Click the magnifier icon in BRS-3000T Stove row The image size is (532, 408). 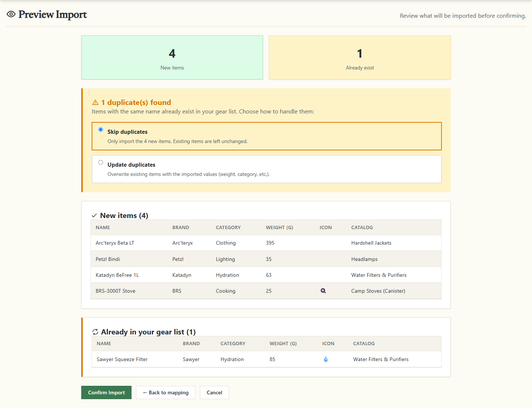click(x=323, y=291)
